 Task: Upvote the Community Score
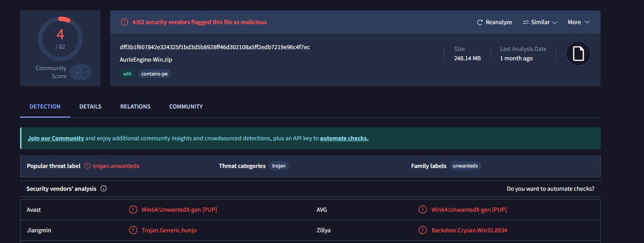tap(84, 69)
